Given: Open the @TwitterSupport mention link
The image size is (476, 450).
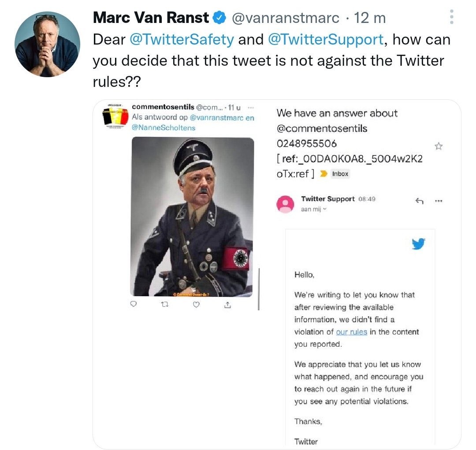Looking at the screenshot, I should tap(325, 40).
